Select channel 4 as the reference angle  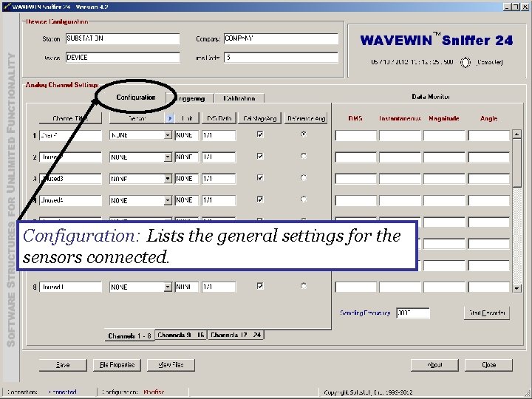304,199
